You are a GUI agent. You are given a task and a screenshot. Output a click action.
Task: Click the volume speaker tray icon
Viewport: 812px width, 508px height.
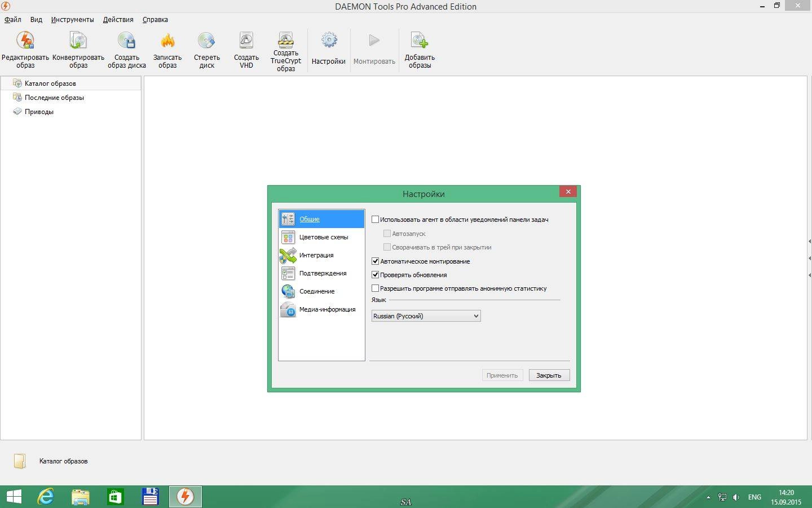point(736,497)
